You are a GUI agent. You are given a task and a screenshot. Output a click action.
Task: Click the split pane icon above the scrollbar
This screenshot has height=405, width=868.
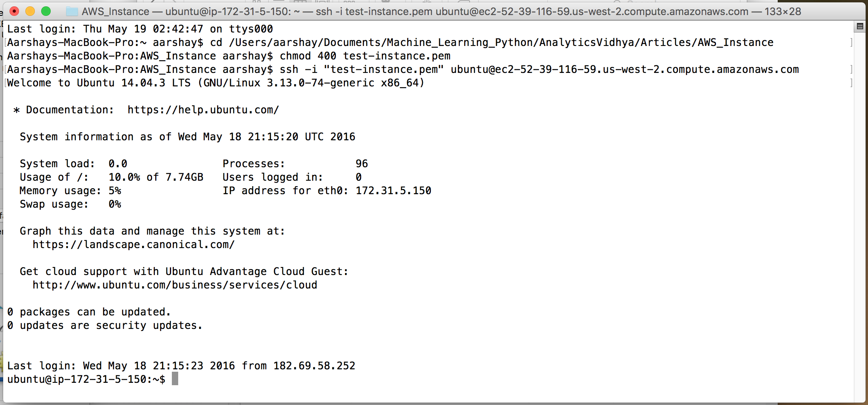point(860,27)
